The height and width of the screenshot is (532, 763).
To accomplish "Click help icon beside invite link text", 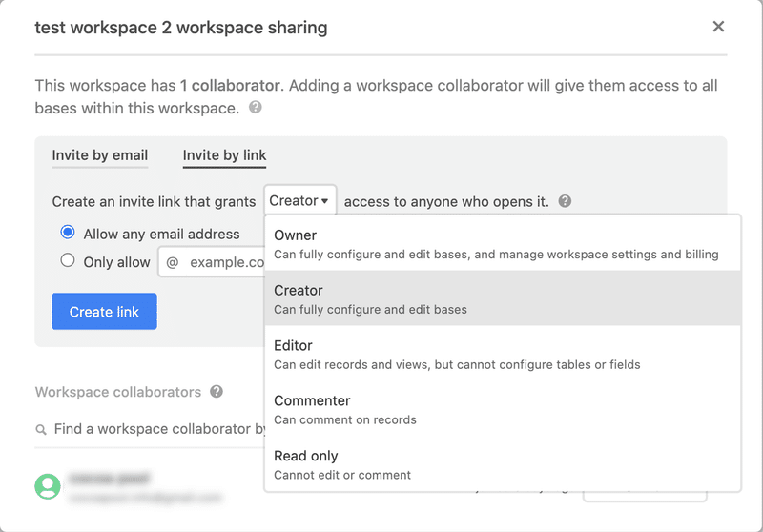I will [x=565, y=201].
